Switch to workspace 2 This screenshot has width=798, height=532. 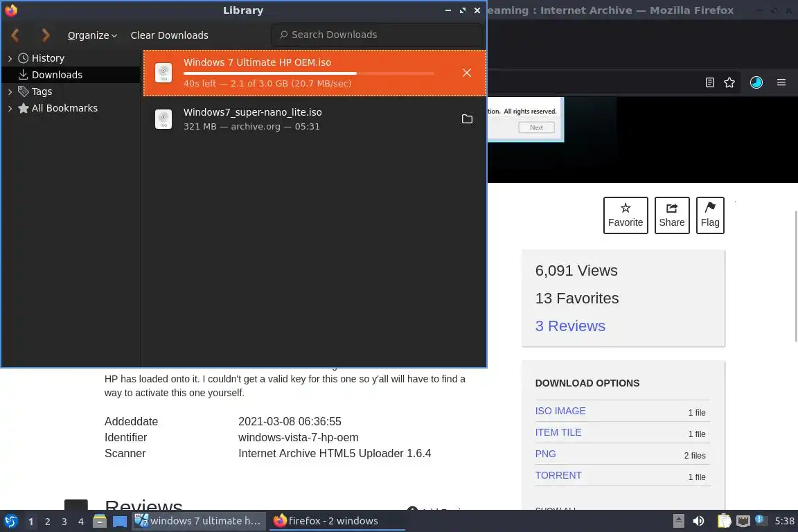coord(47,522)
